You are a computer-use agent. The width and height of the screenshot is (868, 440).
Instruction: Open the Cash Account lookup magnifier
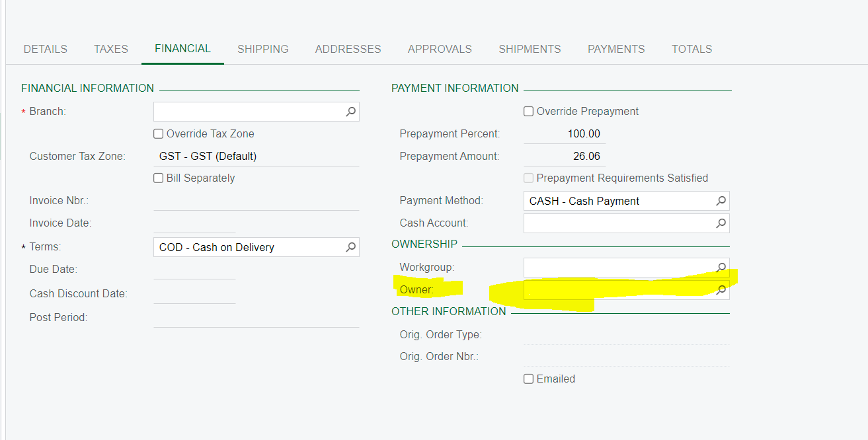[x=721, y=223]
